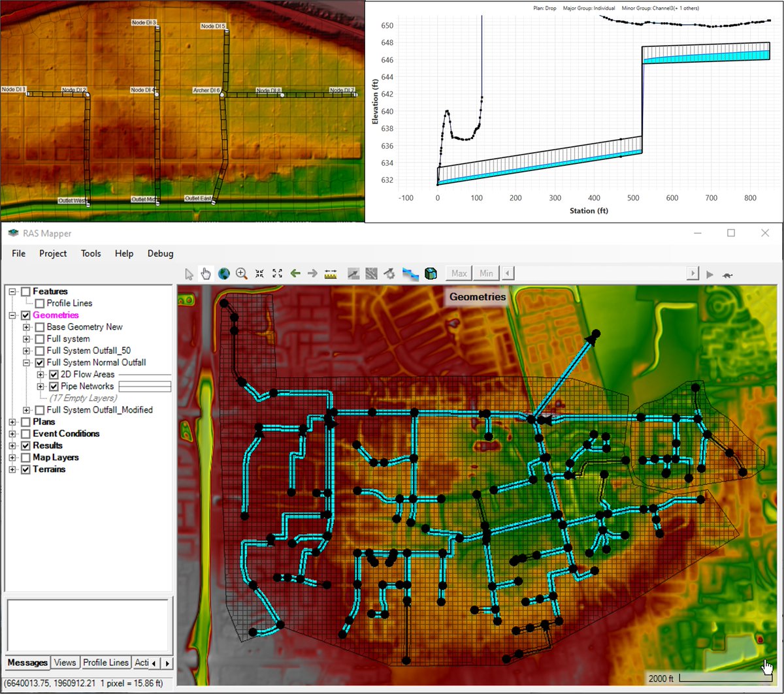Viewport: 784px width, 694px height.
Task: Check the Full System Outfall_50 checkbox
Action: [x=40, y=351]
